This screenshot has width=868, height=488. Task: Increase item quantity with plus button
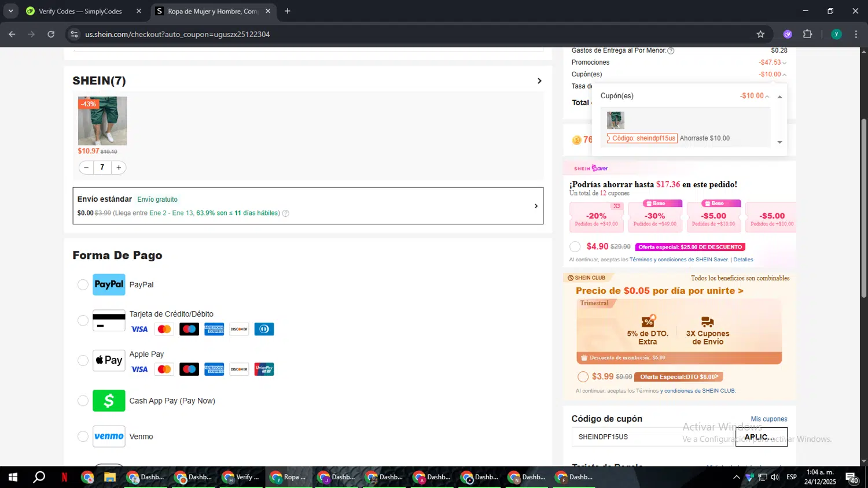[119, 168]
